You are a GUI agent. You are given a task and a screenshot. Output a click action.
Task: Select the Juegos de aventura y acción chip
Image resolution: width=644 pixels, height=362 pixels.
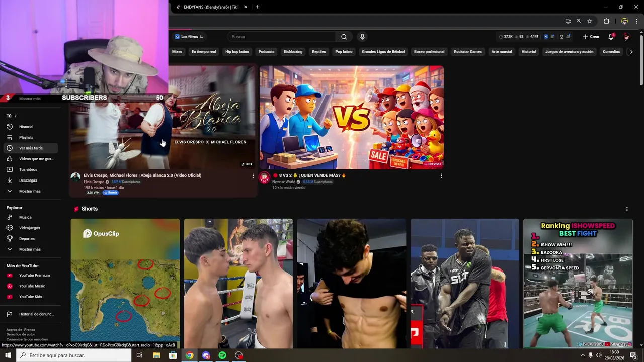click(570, 52)
